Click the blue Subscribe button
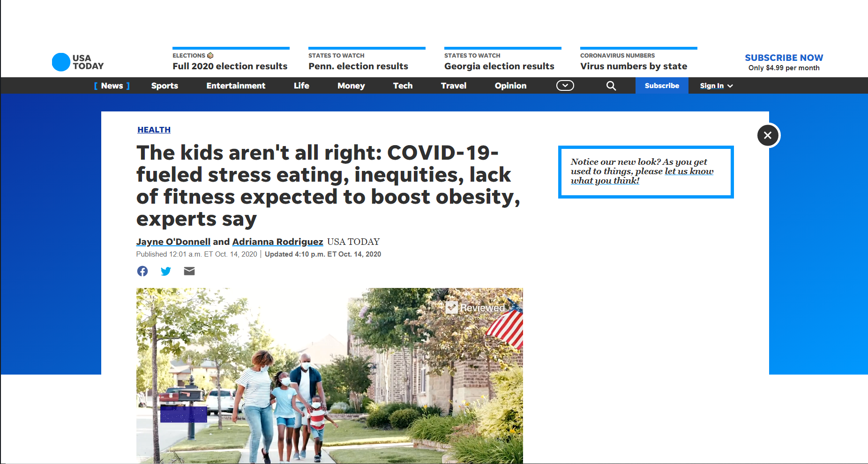This screenshot has width=868, height=464. click(x=661, y=86)
